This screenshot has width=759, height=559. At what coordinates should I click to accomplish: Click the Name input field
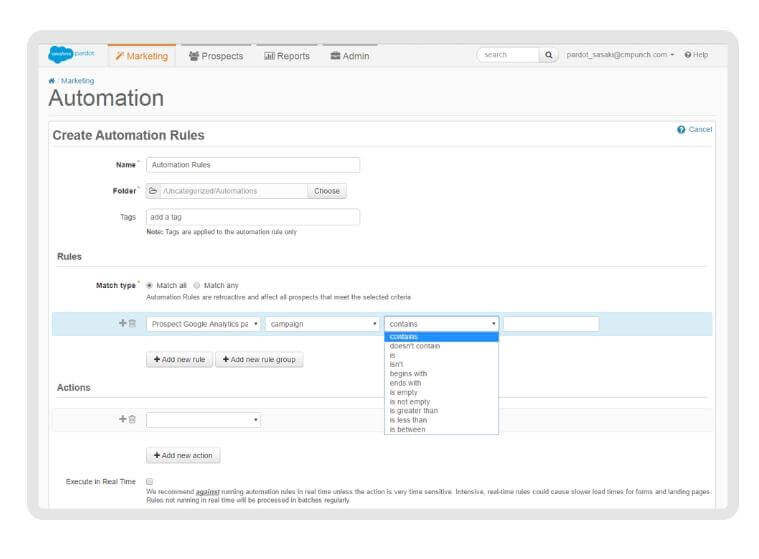(252, 165)
